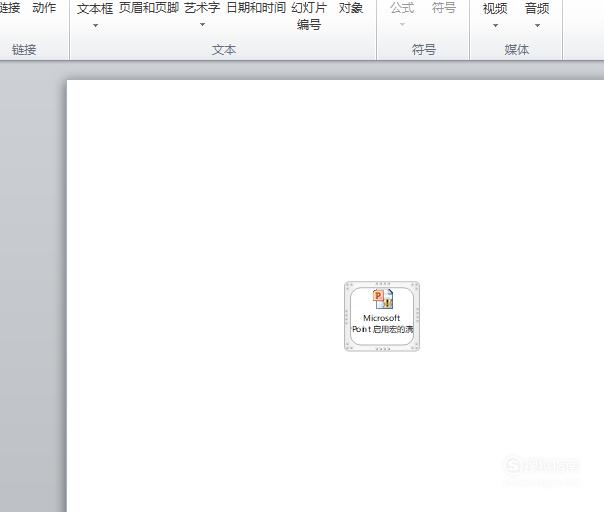This screenshot has height=512, width=604.
Task: Click the 艺术字 (WordArt) button
Action: coord(202,8)
